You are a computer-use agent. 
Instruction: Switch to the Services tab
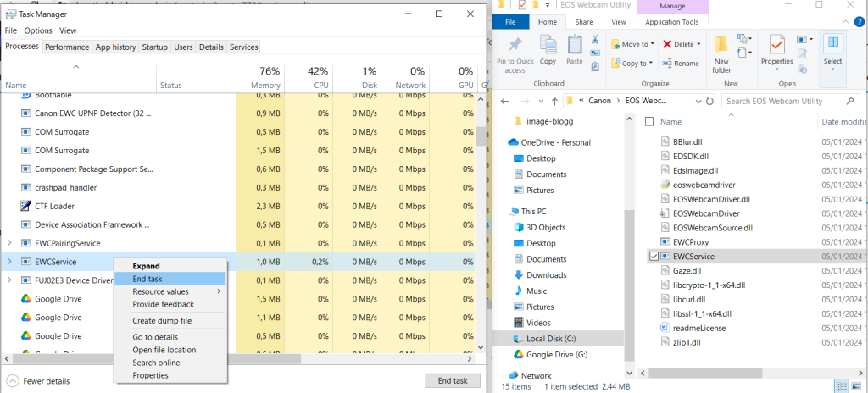(x=243, y=47)
